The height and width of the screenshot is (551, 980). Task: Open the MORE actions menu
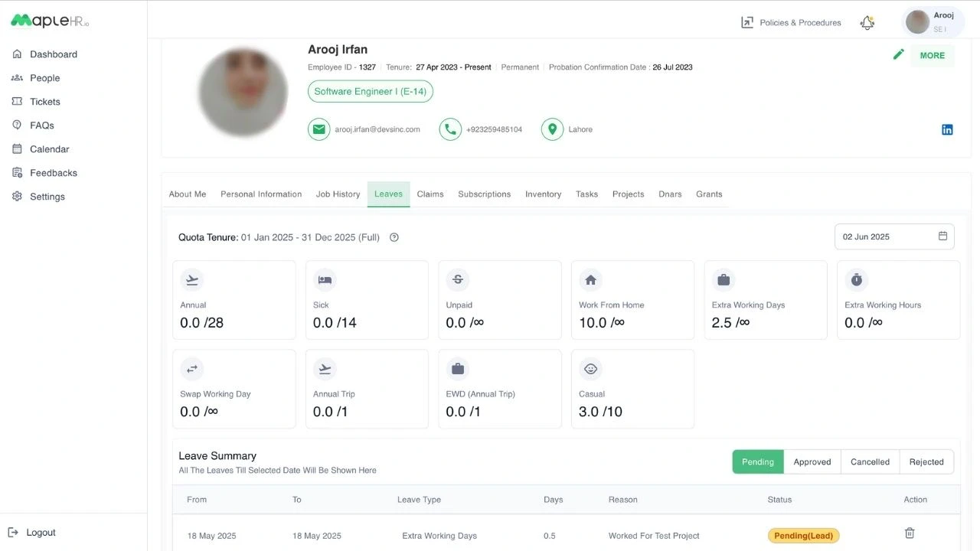click(932, 55)
